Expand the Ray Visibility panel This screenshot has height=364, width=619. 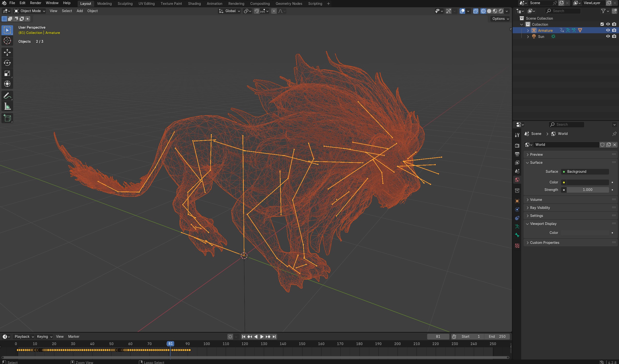tap(540, 207)
